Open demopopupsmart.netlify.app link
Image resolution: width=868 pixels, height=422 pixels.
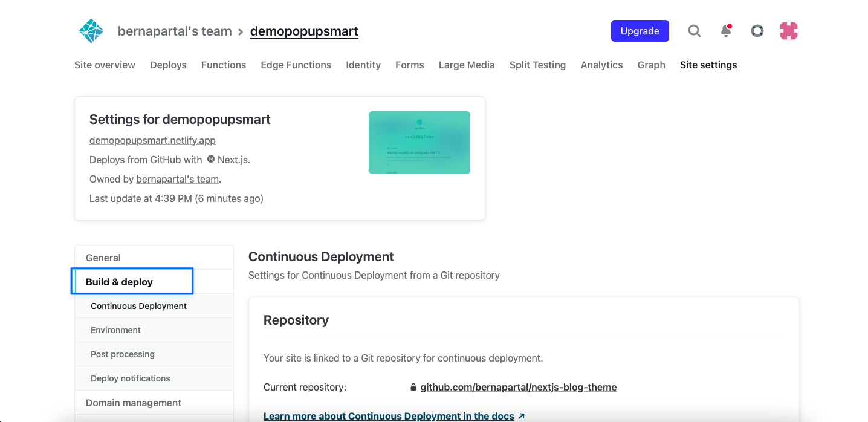click(152, 140)
